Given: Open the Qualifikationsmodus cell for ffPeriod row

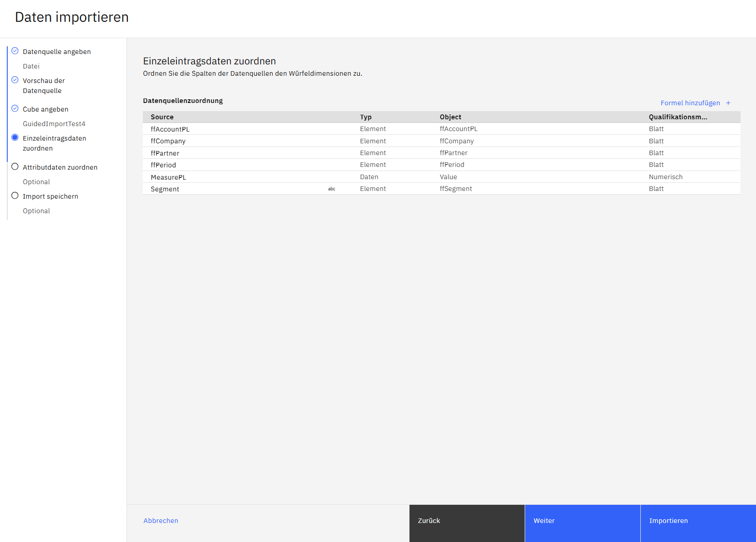Looking at the screenshot, I should pos(656,165).
